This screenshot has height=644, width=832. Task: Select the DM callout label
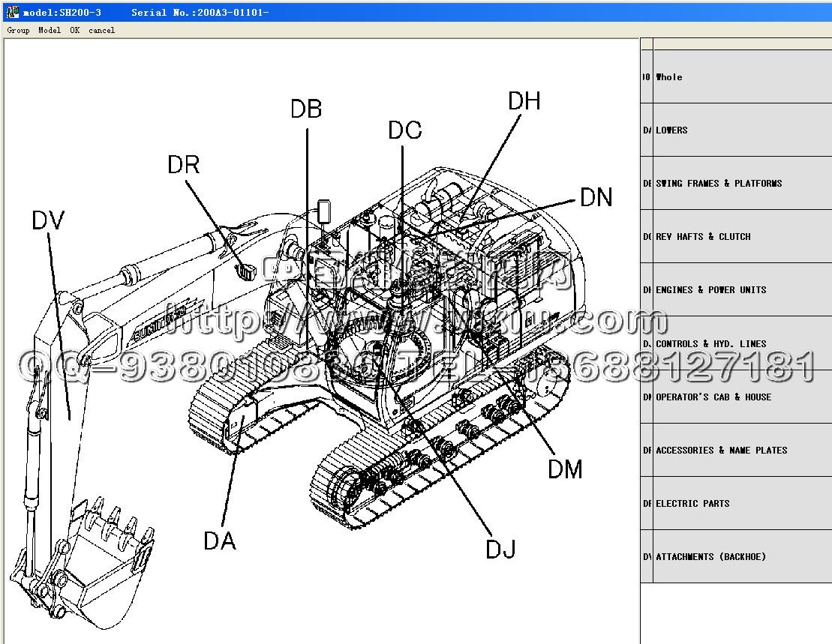tap(565, 469)
